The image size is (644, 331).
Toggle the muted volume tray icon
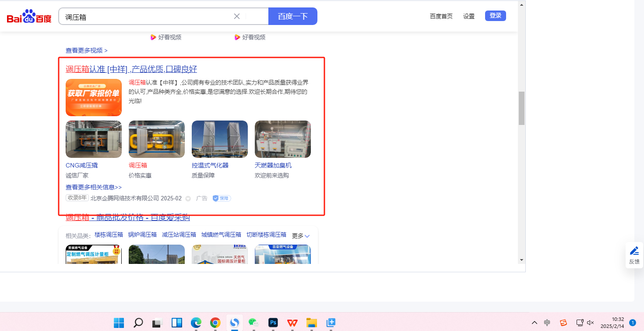590,323
